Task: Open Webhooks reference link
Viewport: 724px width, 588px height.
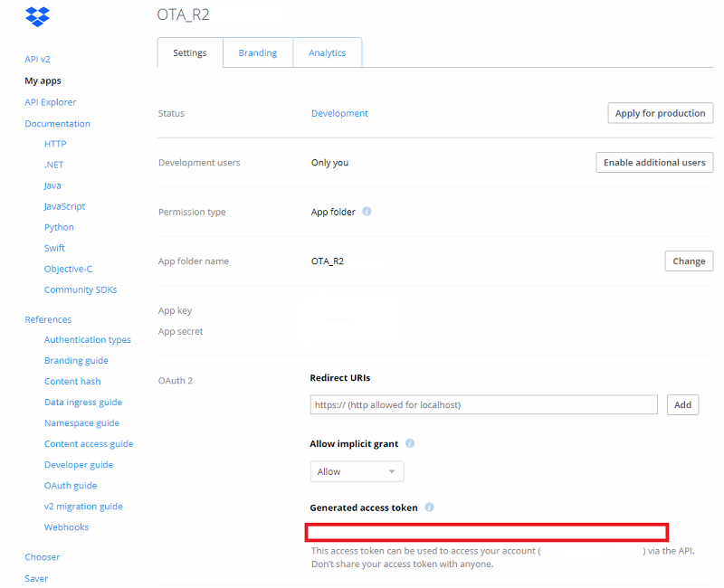Action: click(x=66, y=527)
